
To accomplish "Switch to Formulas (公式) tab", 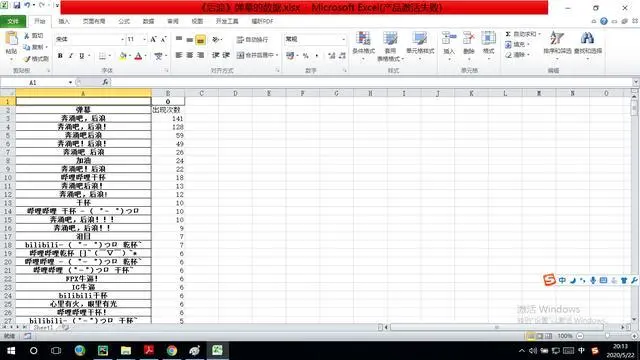I will pyautogui.click(x=124, y=21).
